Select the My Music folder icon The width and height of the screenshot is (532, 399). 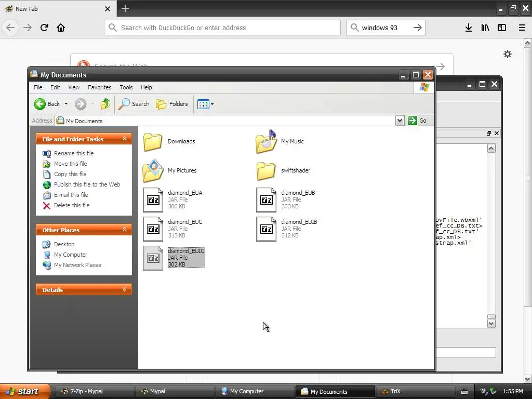click(x=266, y=142)
